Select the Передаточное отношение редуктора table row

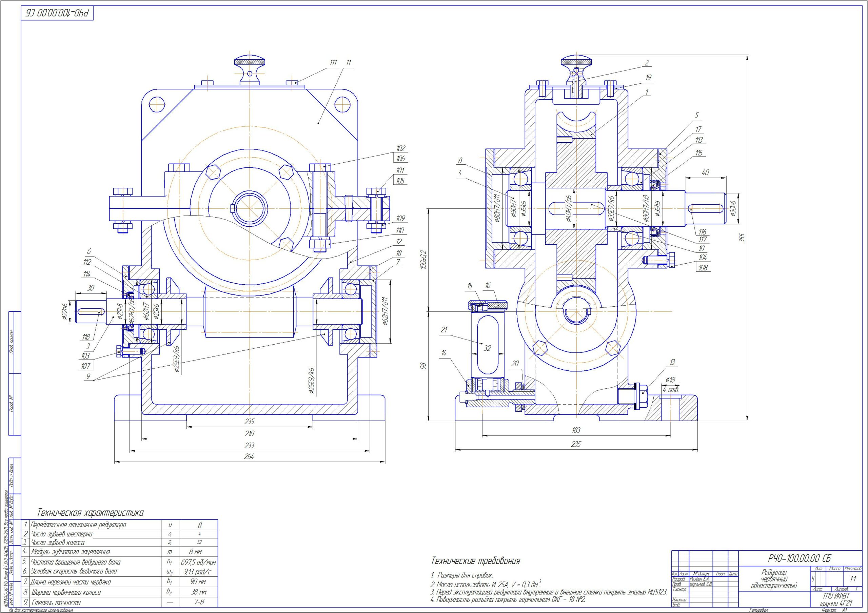[120, 525]
